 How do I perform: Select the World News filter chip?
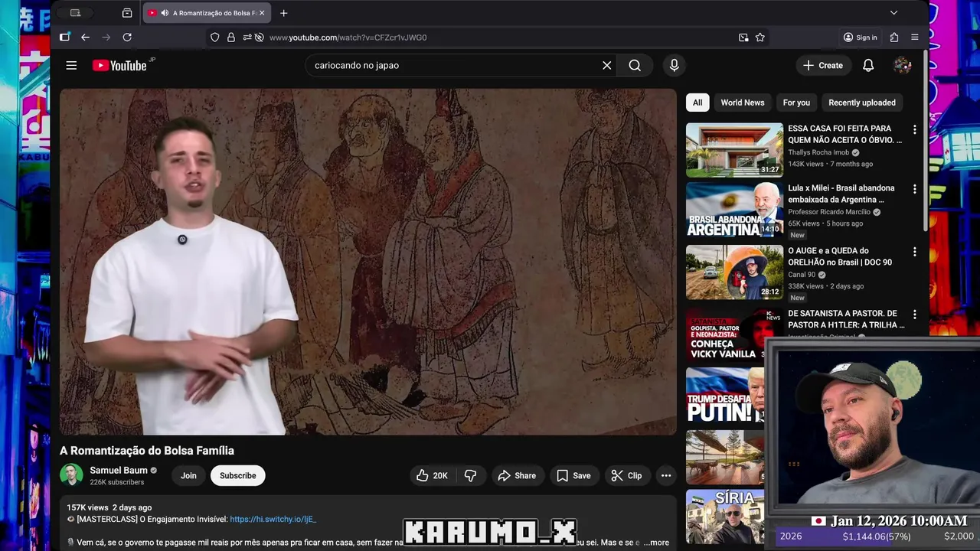click(x=742, y=103)
